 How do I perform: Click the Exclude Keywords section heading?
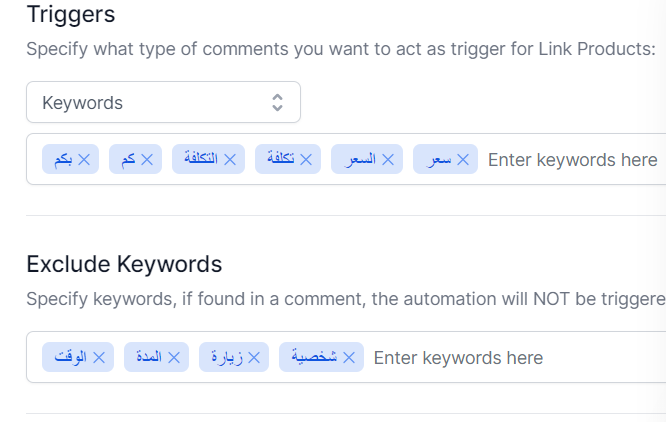click(x=124, y=264)
